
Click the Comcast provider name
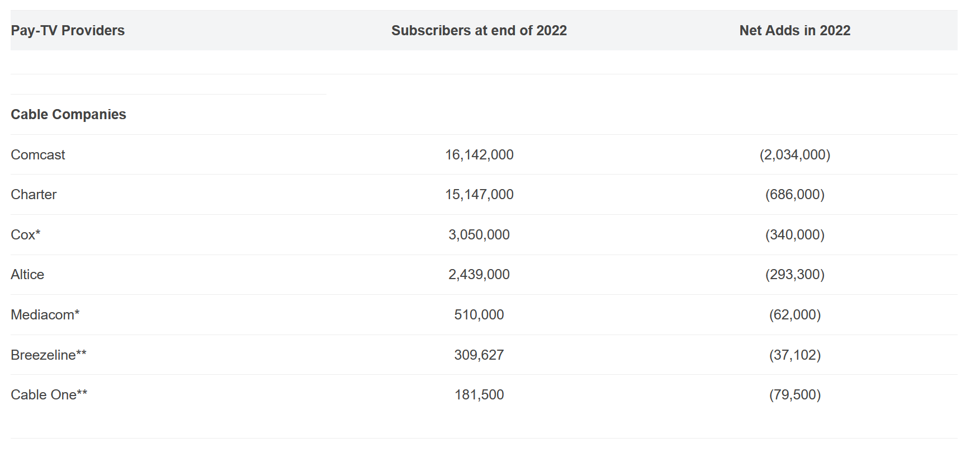pyautogui.click(x=38, y=155)
